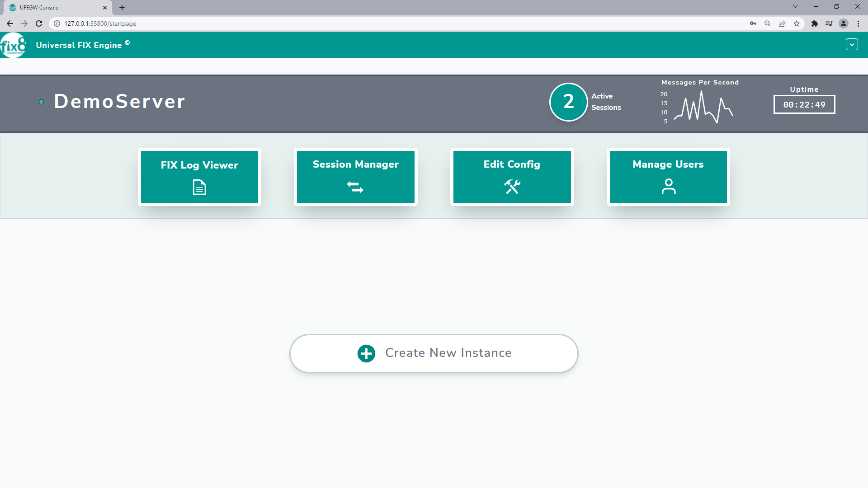Viewport: 868px width, 488px height.
Task: Open the Edit Config tile
Action: point(512,177)
